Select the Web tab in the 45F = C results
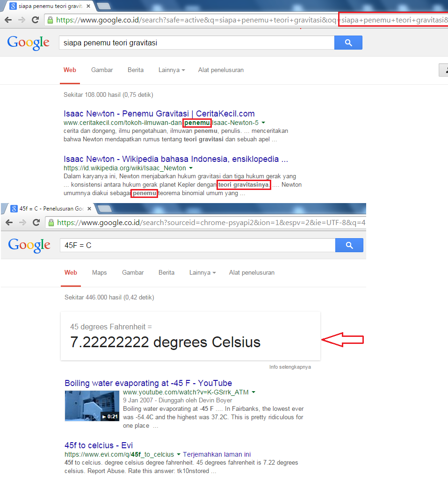Viewport: 448px width, 481px height. pyautogui.click(x=71, y=272)
